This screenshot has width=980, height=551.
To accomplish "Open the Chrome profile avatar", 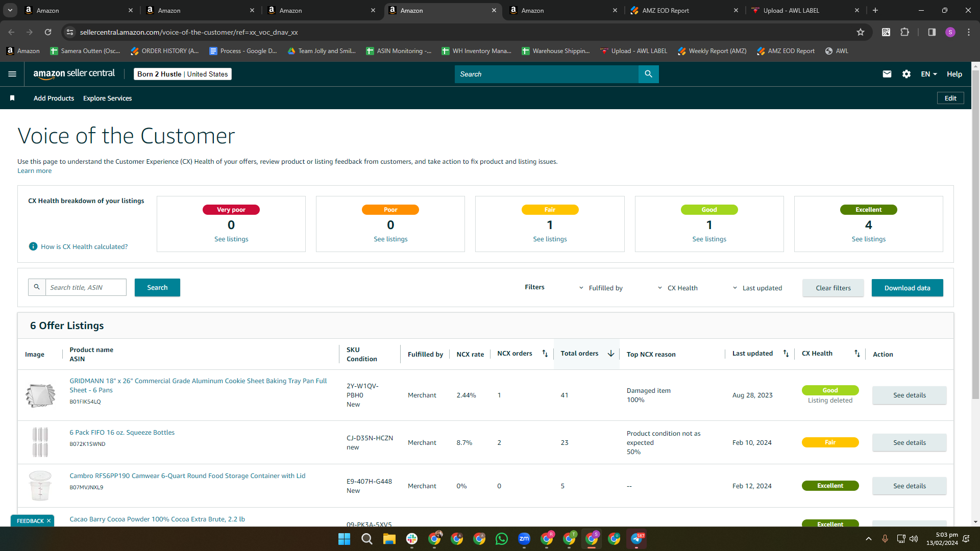I will (950, 32).
